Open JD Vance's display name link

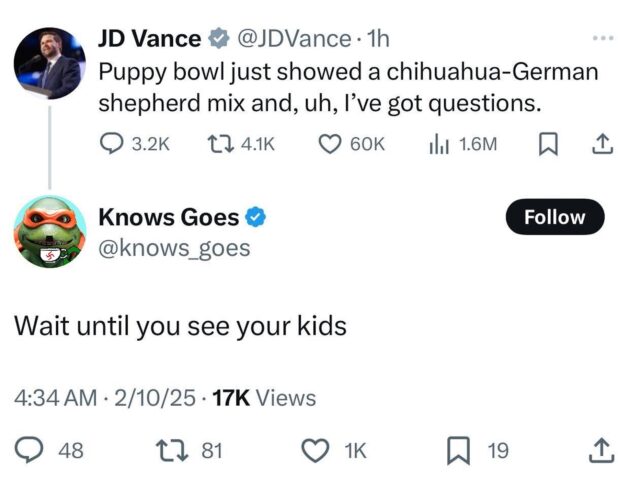coord(149,38)
